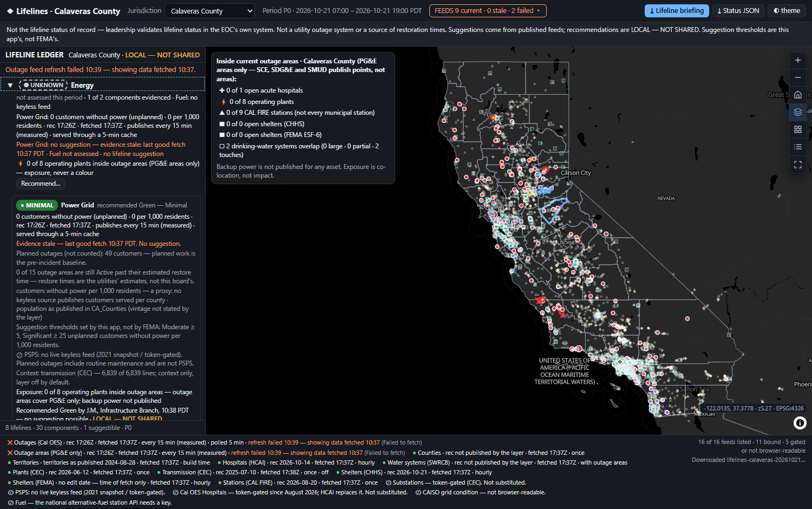Zoom out on the map

click(797, 77)
